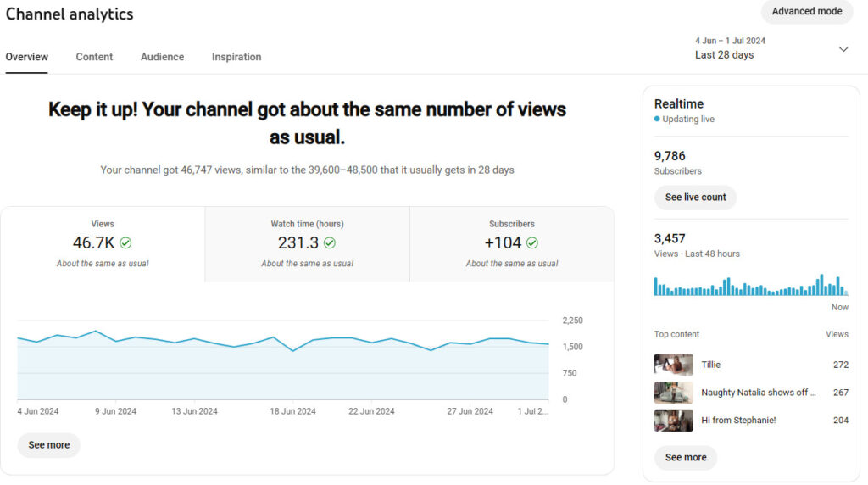This screenshot has height=485, width=868.
Task: Expand the date range dropdown chevron
Action: coord(843,49)
